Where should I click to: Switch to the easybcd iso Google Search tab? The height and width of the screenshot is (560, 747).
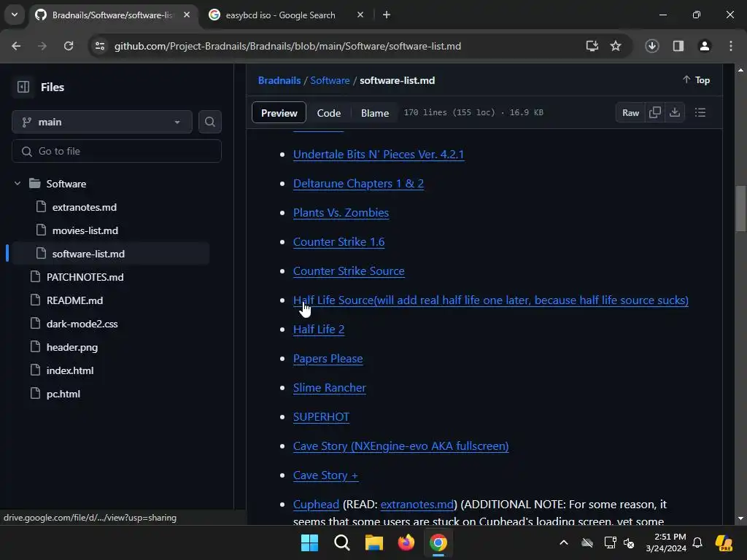tap(281, 15)
